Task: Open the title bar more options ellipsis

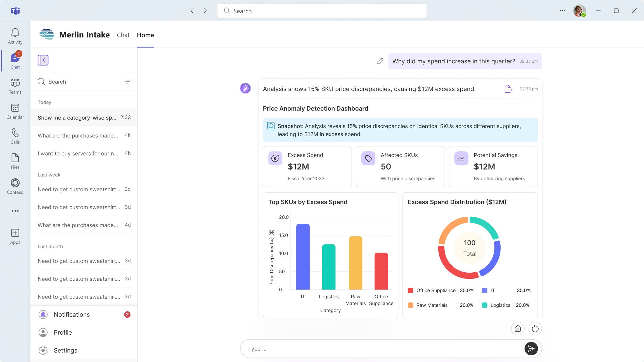Action: pyautogui.click(x=563, y=11)
